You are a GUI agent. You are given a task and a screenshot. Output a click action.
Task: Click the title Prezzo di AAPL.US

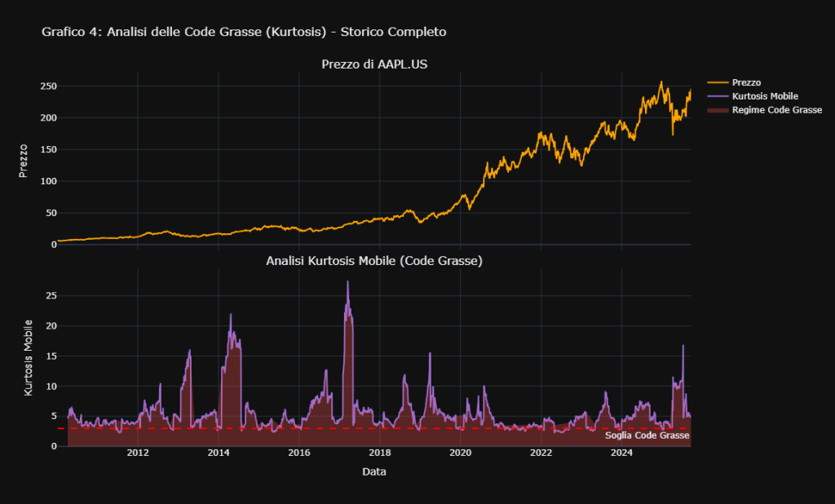(374, 64)
